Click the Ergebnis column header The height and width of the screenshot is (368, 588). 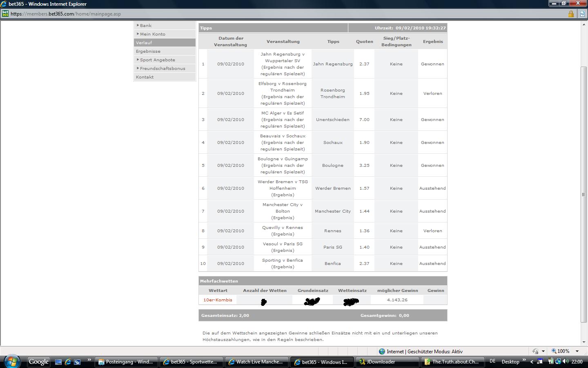[x=433, y=41]
